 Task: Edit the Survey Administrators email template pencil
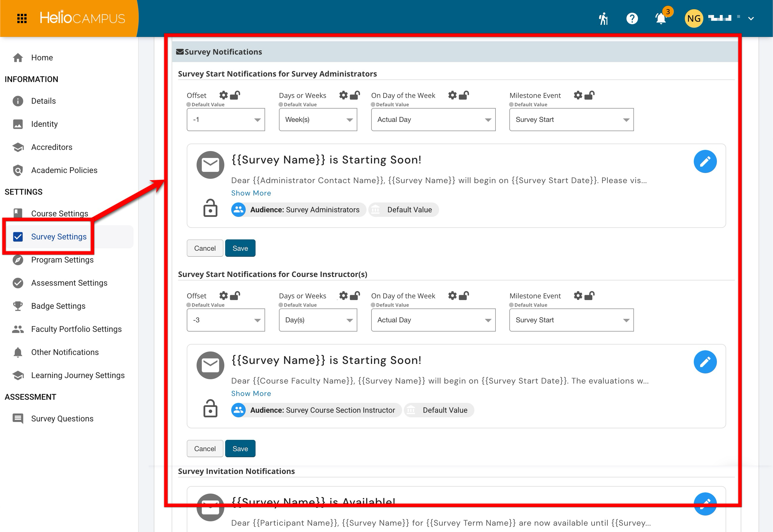[x=705, y=162]
